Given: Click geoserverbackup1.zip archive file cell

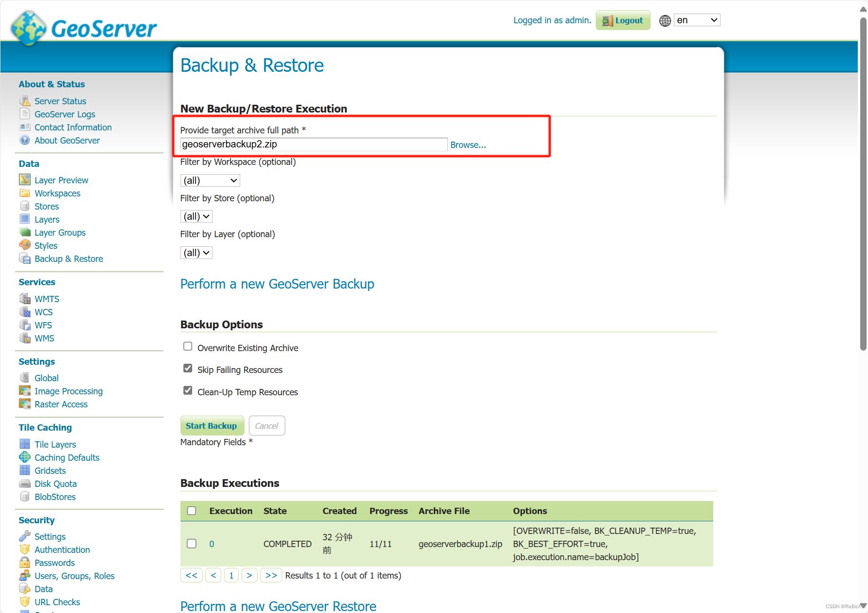Looking at the screenshot, I should [460, 544].
